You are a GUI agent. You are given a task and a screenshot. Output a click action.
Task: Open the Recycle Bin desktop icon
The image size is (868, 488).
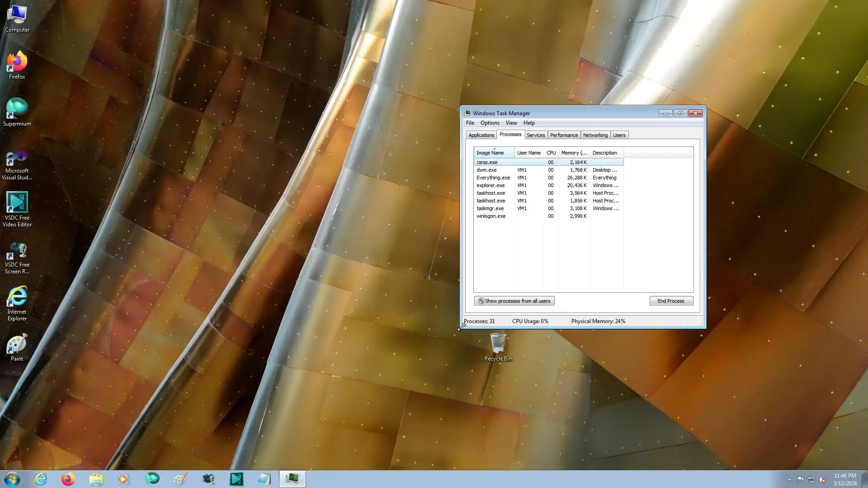[498, 347]
